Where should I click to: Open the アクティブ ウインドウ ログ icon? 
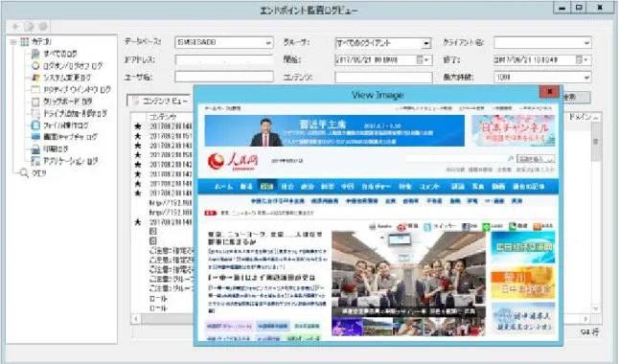coord(35,90)
